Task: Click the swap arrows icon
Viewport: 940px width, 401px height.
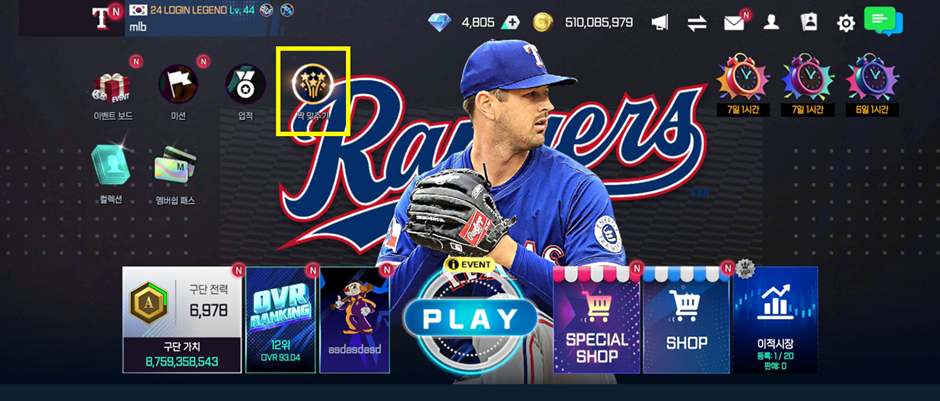Action: (697, 23)
